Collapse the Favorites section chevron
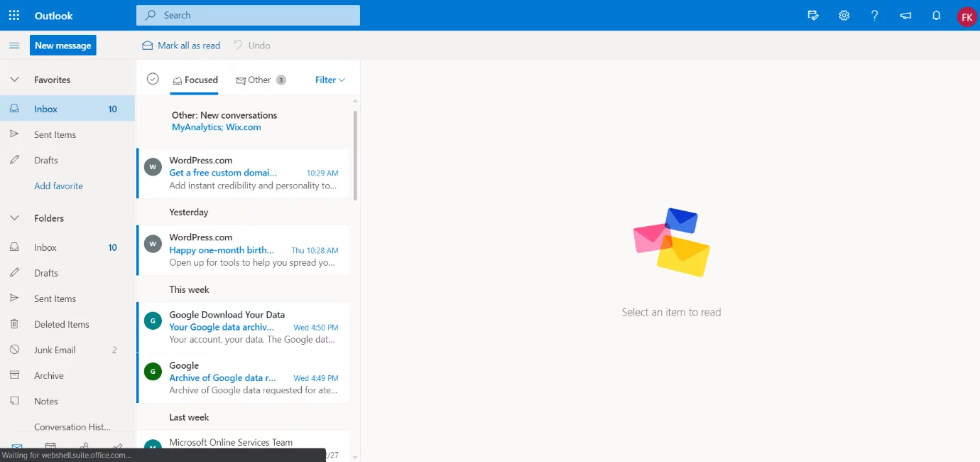Viewport: 980px width, 462px height. click(x=14, y=80)
